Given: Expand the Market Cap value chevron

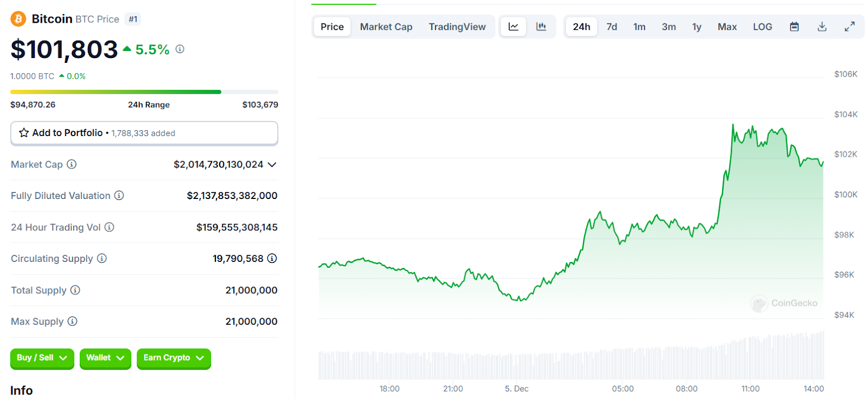Looking at the screenshot, I should (x=272, y=164).
